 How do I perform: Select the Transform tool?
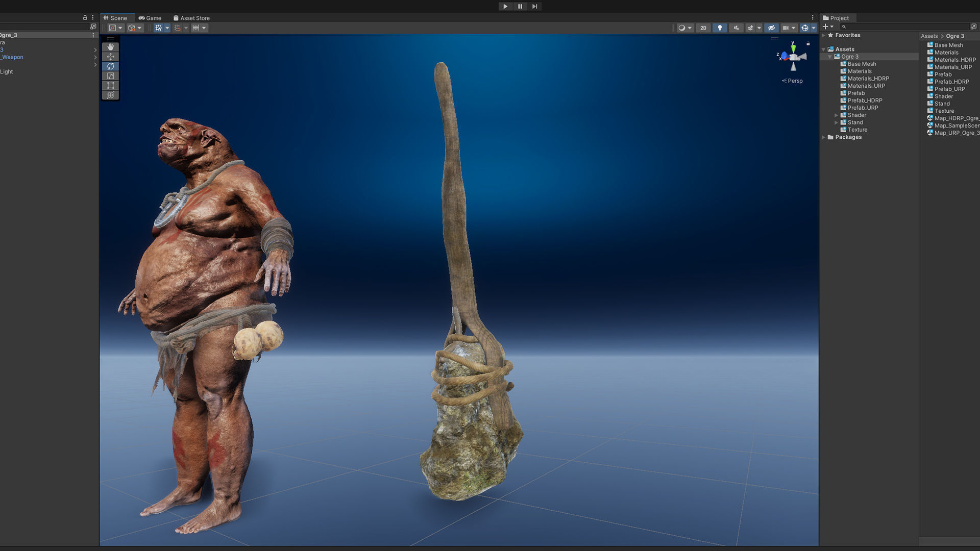pyautogui.click(x=110, y=95)
